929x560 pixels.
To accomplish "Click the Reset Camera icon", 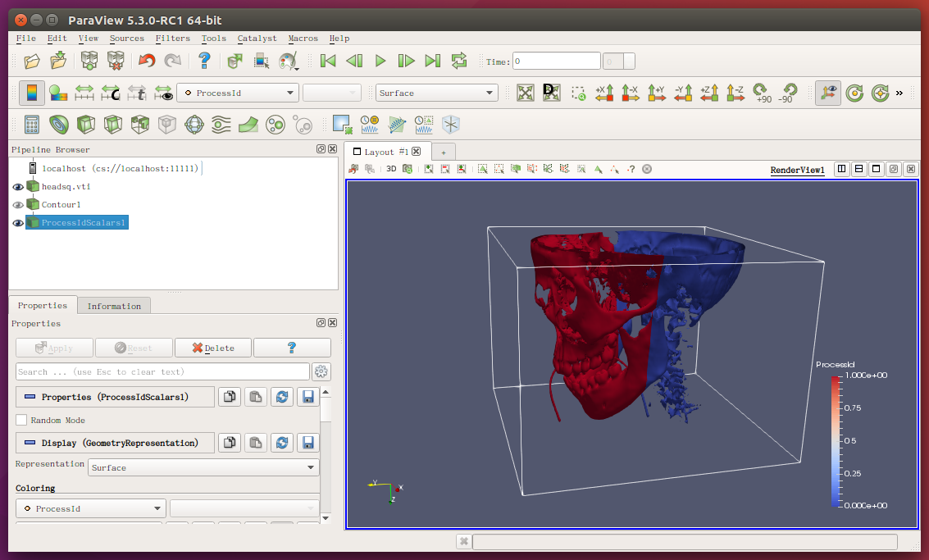I will (x=526, y=93).
